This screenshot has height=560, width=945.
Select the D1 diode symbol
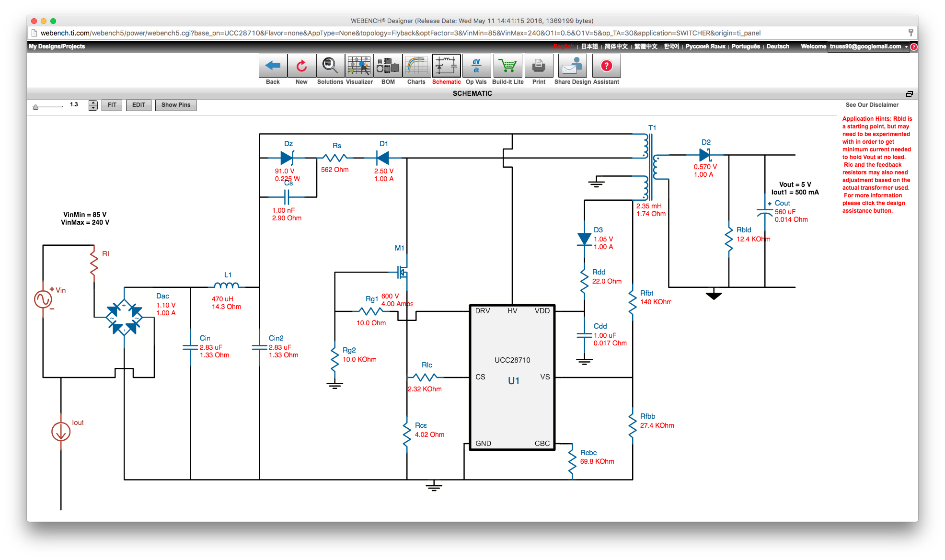(383, 158)
